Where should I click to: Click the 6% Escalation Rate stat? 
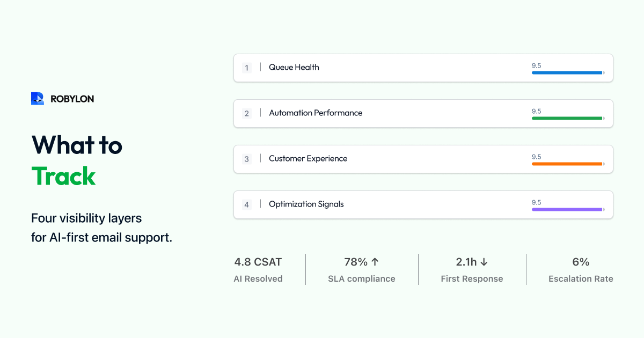(581, 262)
